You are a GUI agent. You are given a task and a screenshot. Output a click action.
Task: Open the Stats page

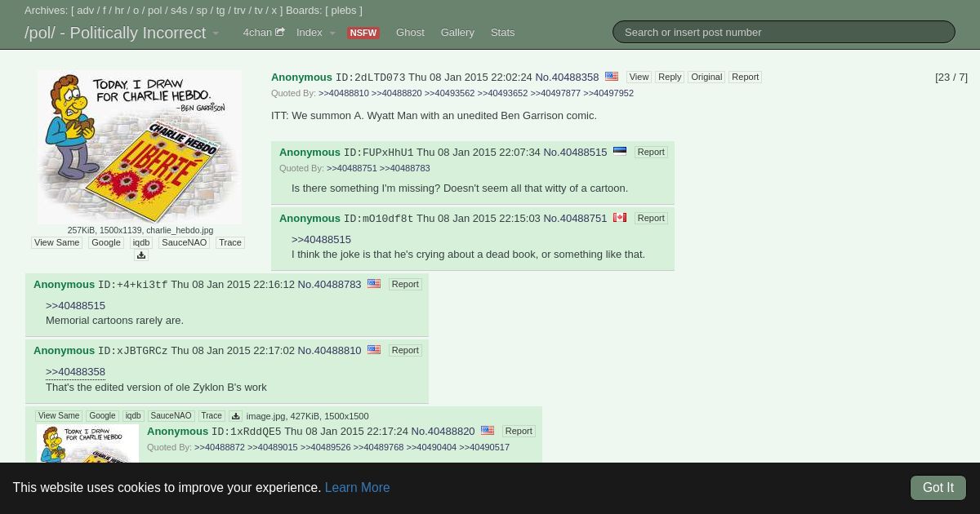502,33
